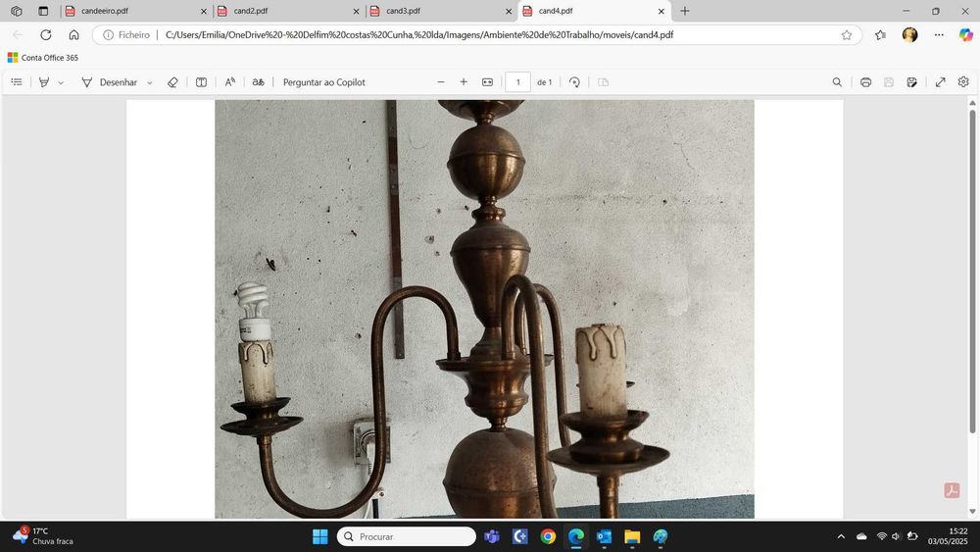Close the cand3.pdf tab
Viewport: 980px width, 552px height.
coord(509,11)
